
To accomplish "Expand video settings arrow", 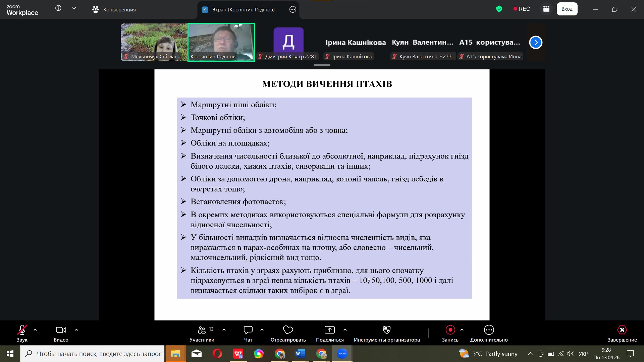I will (x=76, y=330).
